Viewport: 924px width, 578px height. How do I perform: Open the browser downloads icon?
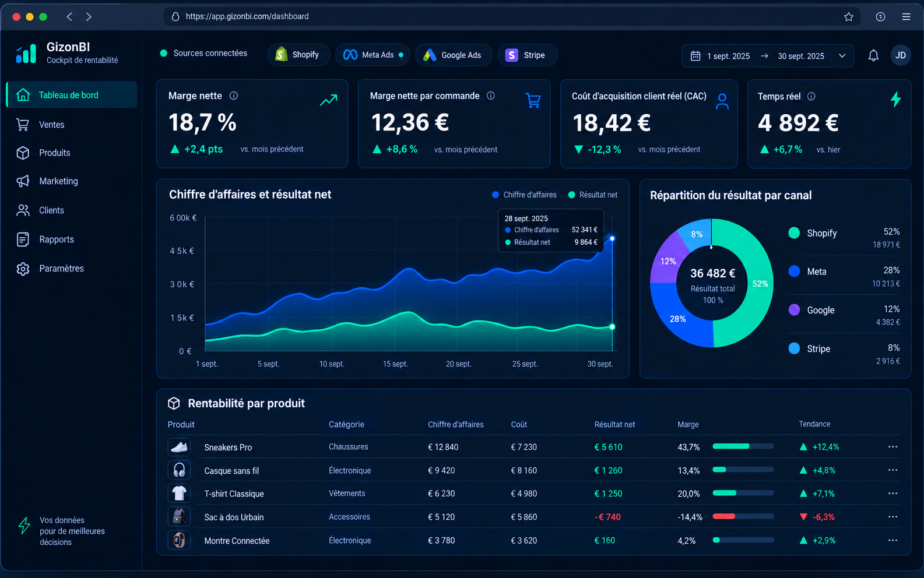click(880, 17)
